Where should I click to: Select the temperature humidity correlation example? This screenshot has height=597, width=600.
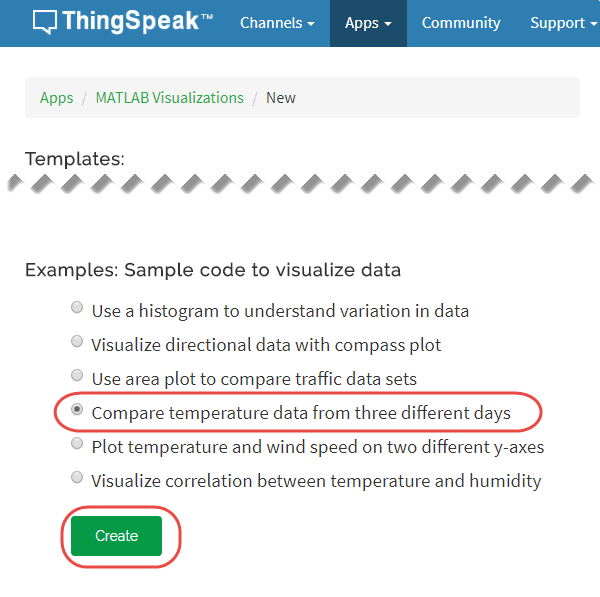pyautogui.click(x=78, y=478)
